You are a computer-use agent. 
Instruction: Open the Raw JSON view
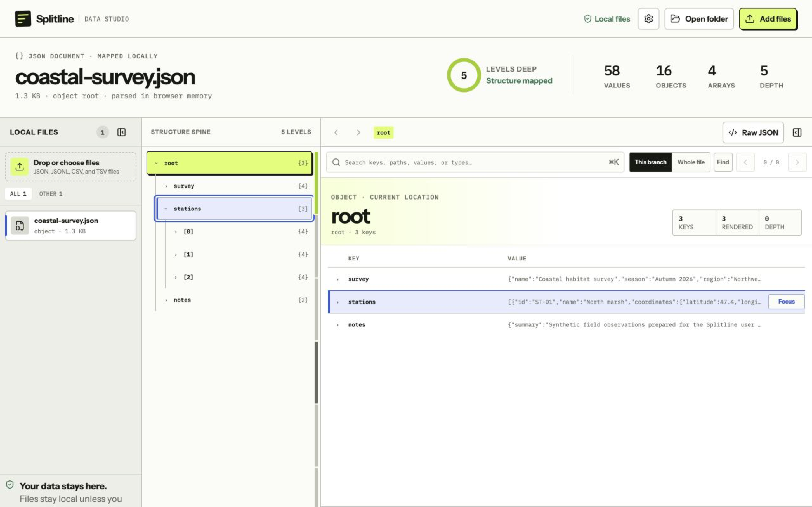(x=753, y=132)
